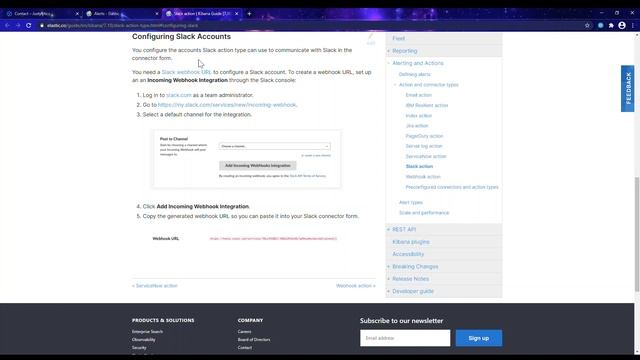The image size is (640, 360).
Task: Close the Slack action Kibana Guide tab
Action: click(x=236, y=13)
